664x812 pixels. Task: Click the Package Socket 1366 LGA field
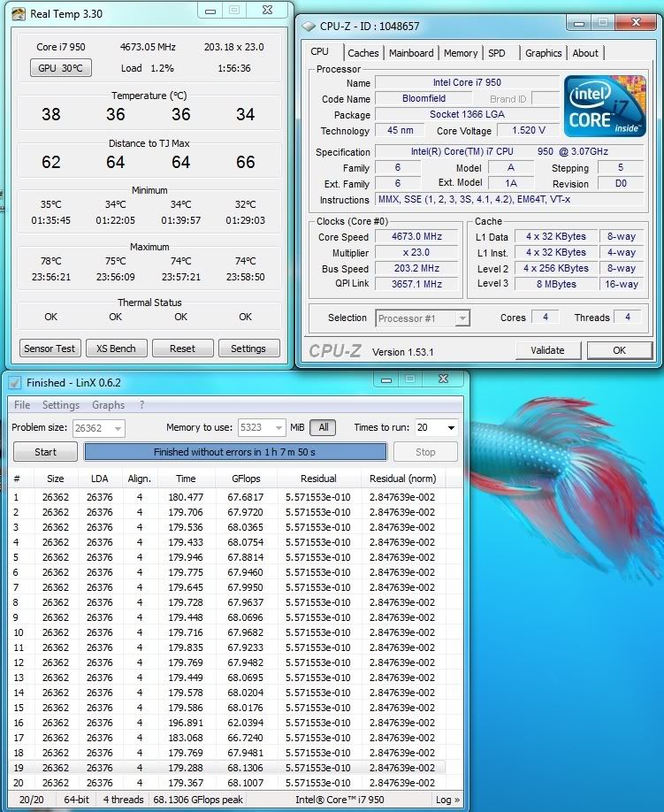(467, 114)
